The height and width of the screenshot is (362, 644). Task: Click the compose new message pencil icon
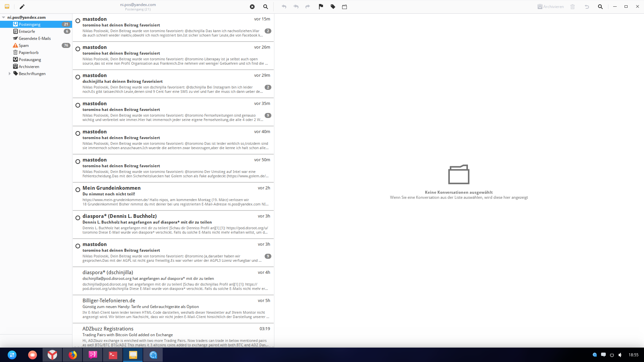click(x=22, y=7)
